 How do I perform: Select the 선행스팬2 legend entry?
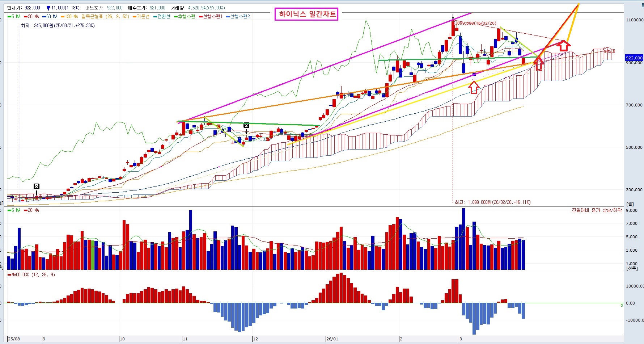click(x=238, y=16)
